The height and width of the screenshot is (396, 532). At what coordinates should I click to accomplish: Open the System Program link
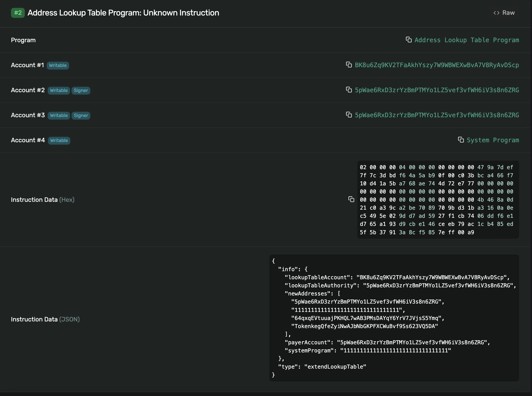(493, 140)
